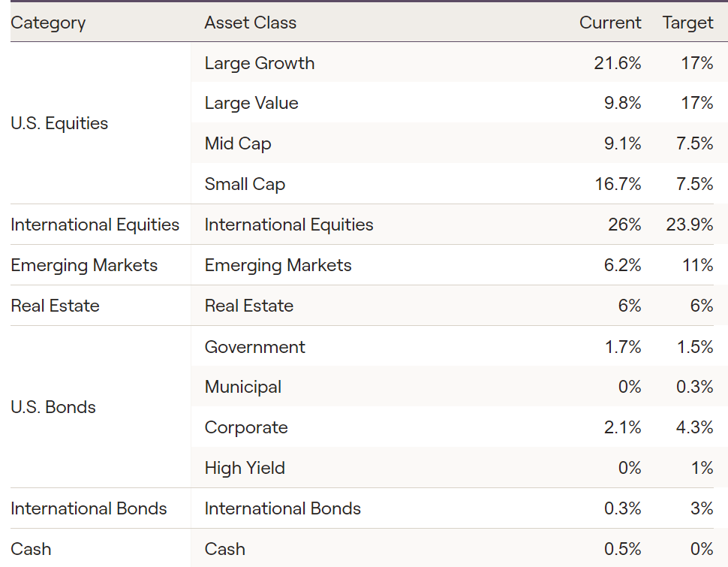
Task: Click the Real Estate category label
Action: (x=55, y=306)
